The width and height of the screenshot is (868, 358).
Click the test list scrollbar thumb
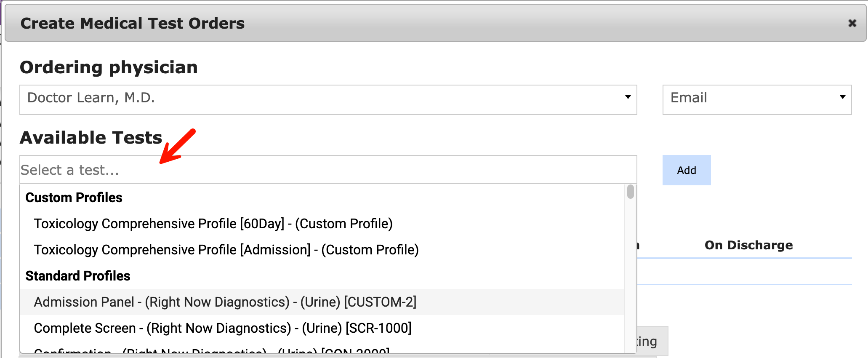tap(630, 192)
